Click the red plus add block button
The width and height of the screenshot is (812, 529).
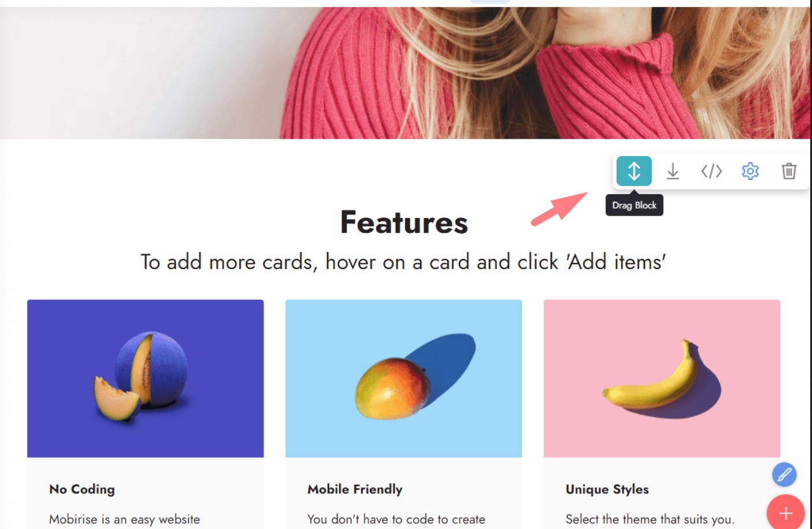(x=785, y=512)
